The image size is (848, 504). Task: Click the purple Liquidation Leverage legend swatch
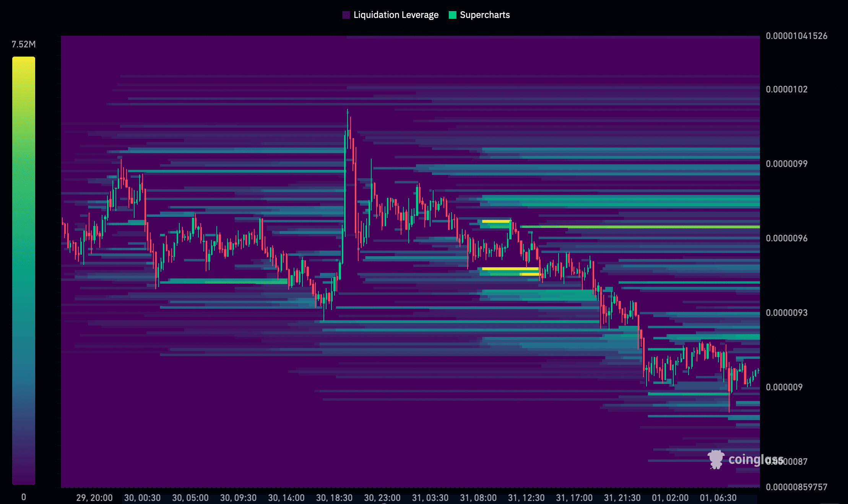(x=346, y=15)
